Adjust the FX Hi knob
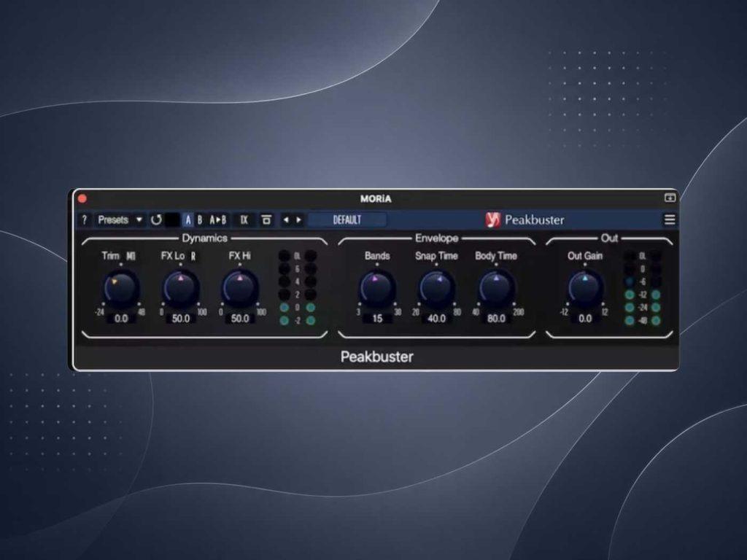Viewport: 747px width, 560px height. pos(239,288)
